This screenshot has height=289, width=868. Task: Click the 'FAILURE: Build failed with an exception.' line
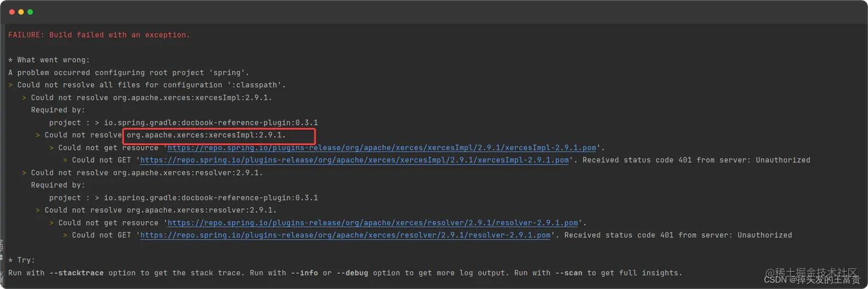[x=99, y=35]
